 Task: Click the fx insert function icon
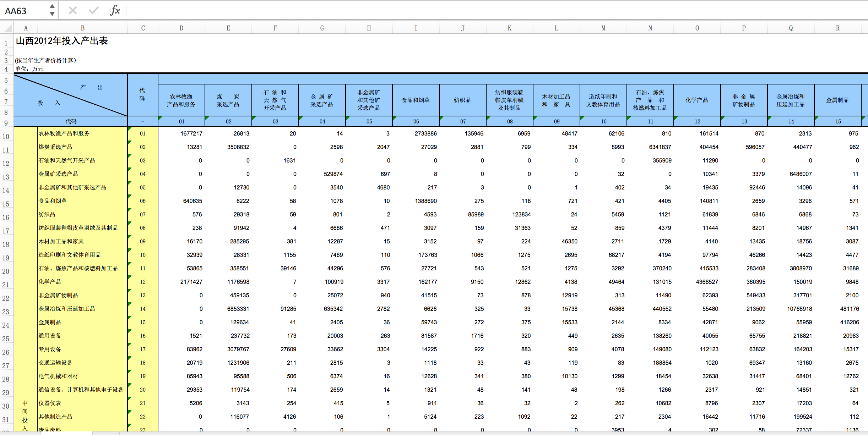[115, 10]
